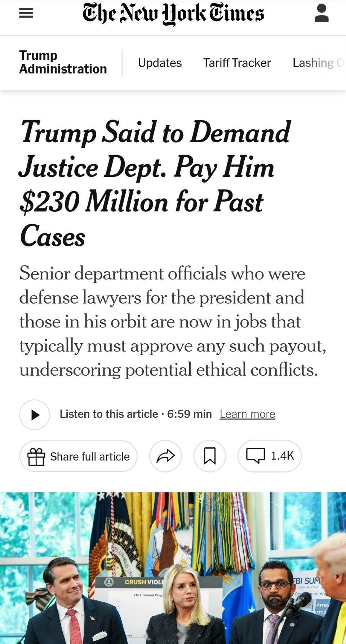The height and width of the screenshot is (644, 346).
Task: Select the Tariff Tracker tab
Action: tap(237, 63)
